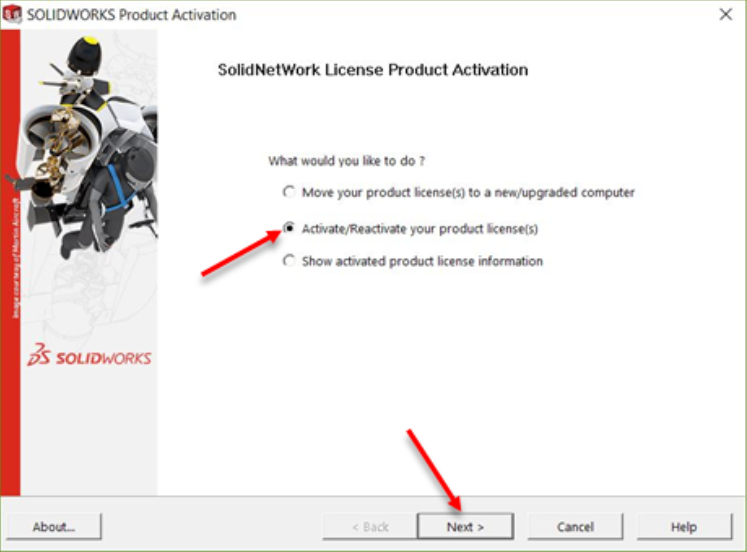The height and width of the screenshot is (552, 747).
Task: Select the Activate/Reactivate radio circle
Action: tap(289, 228)
